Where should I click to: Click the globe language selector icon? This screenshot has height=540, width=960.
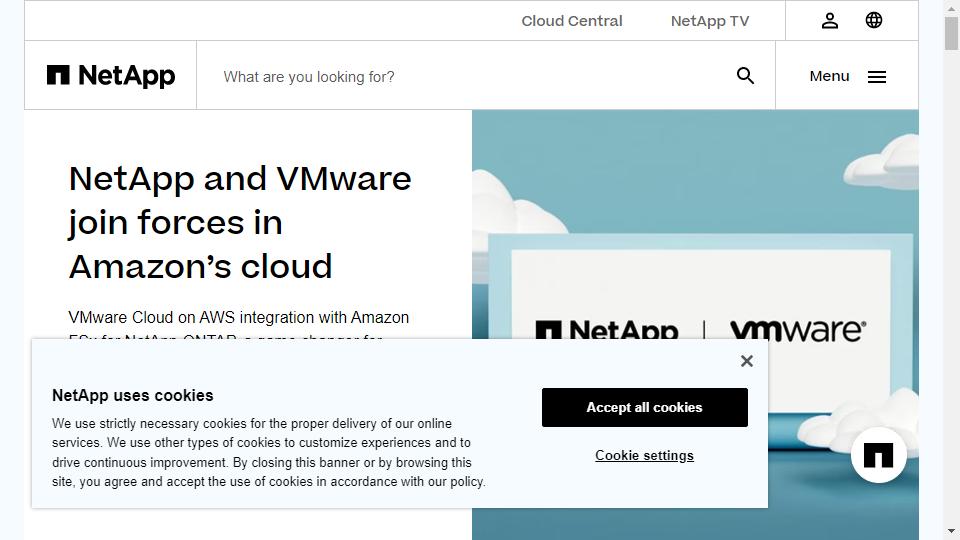coord(874,21)
